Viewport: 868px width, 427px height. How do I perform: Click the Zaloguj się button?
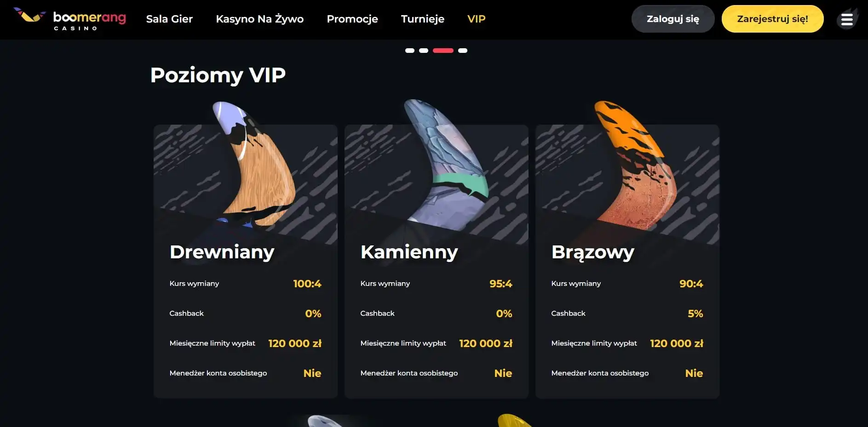tap(673, 19)
